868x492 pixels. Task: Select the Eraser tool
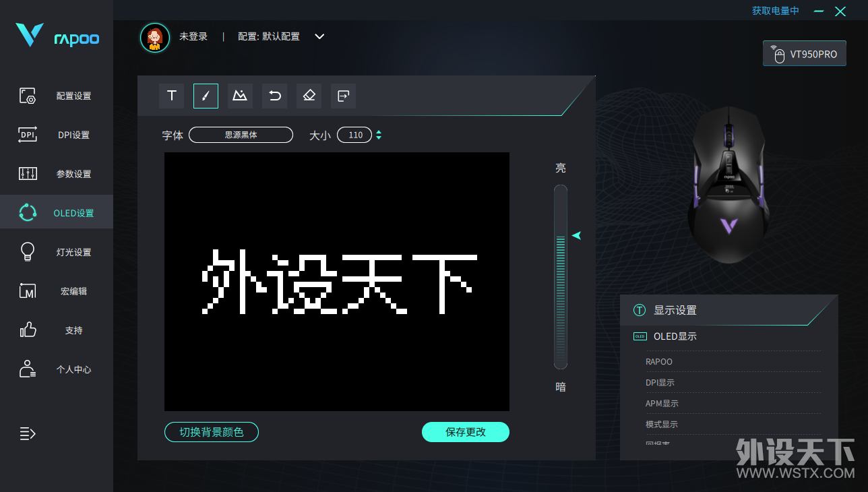click(309, 96)
